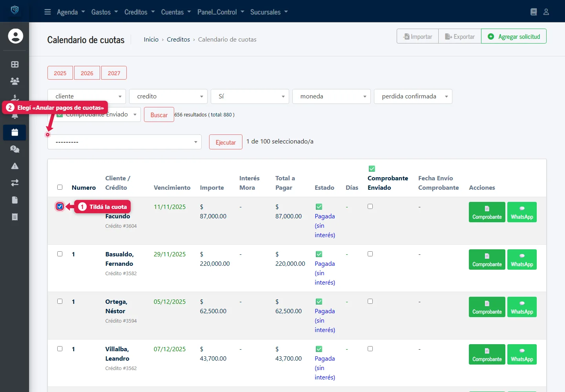Open the dollar chat bubbles sidebar icon
The width and height of the screenshot is (565, 392).
[x=15, y=149]
